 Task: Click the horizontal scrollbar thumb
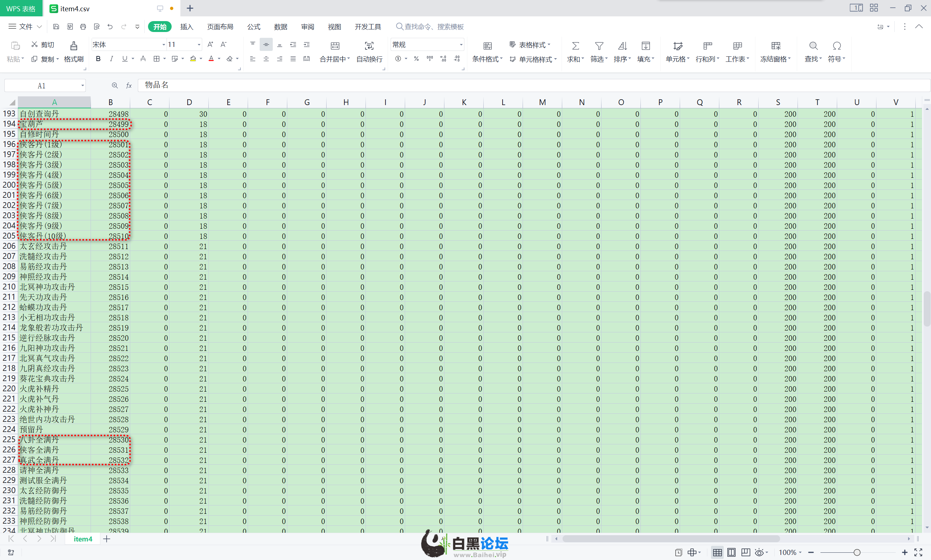click(671, 539)
